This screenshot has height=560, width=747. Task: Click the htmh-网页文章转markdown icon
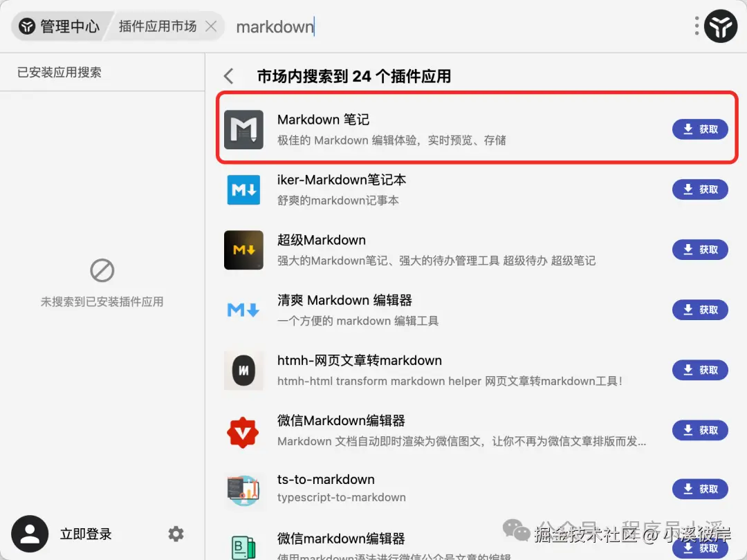click(x=243, y=371)
